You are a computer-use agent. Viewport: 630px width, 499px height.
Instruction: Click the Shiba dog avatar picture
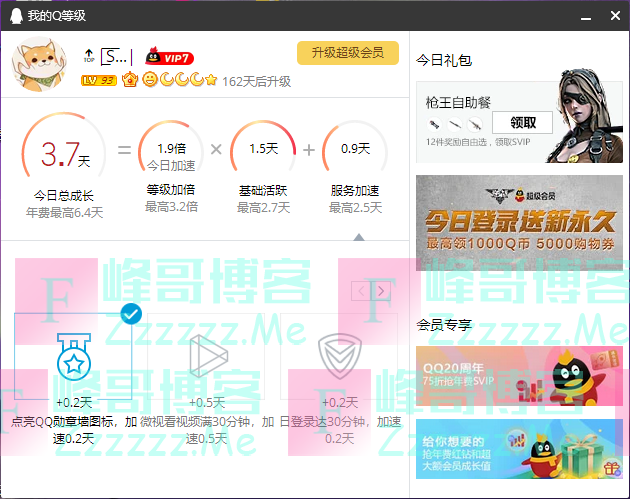(x=39, y=64)
